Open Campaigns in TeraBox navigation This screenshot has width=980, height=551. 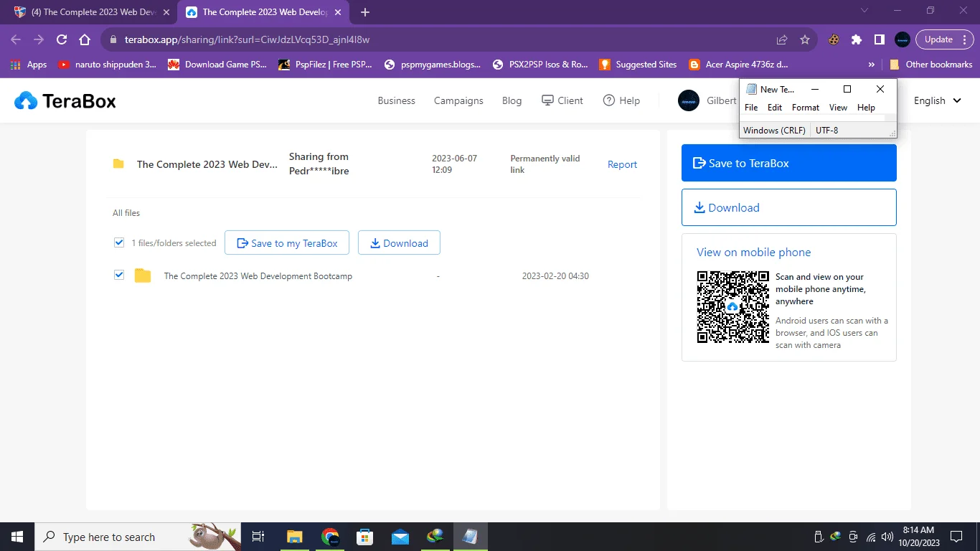click(458, 100)
